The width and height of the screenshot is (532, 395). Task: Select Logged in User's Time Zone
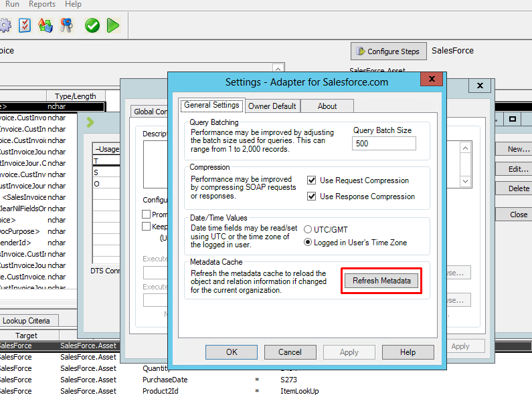pos(308,242)
